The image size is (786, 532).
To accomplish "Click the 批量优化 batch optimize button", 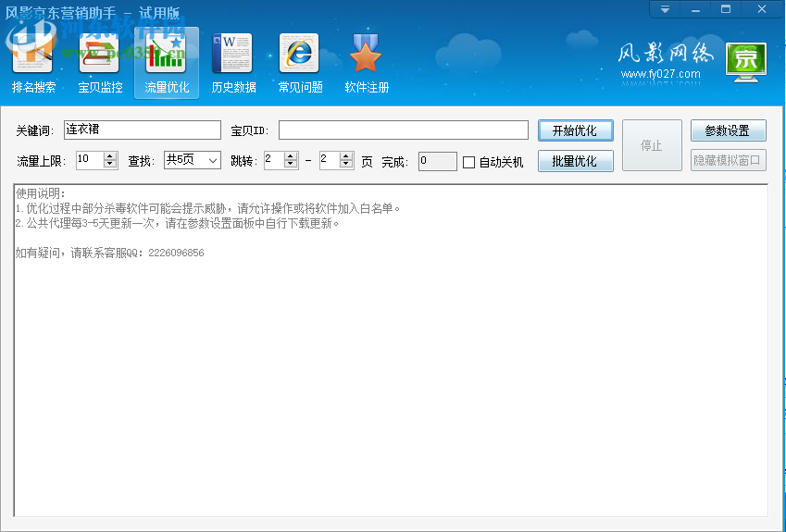I will [x=576, y=161].
